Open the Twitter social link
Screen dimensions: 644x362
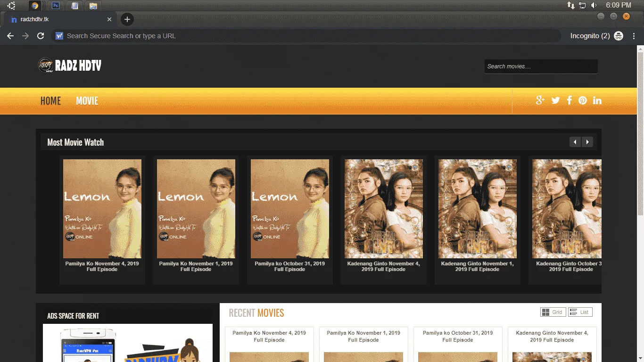coord(555,100)
